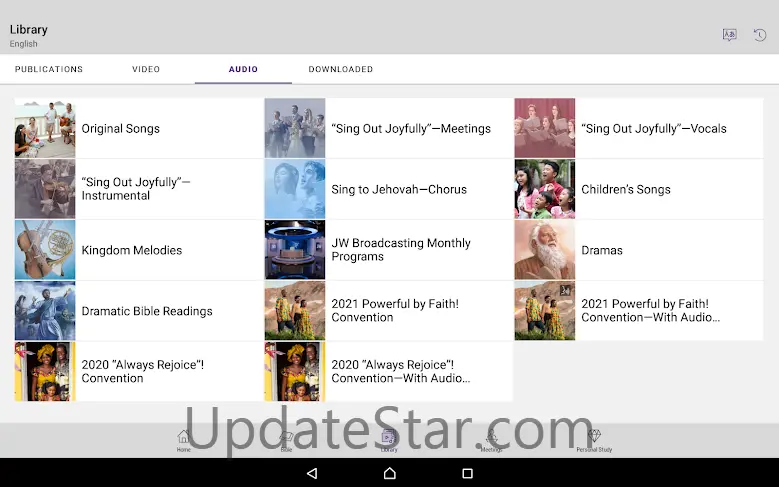
Task: Select "2021 Powerful by Faith! Convention" title
Action: 395,311
